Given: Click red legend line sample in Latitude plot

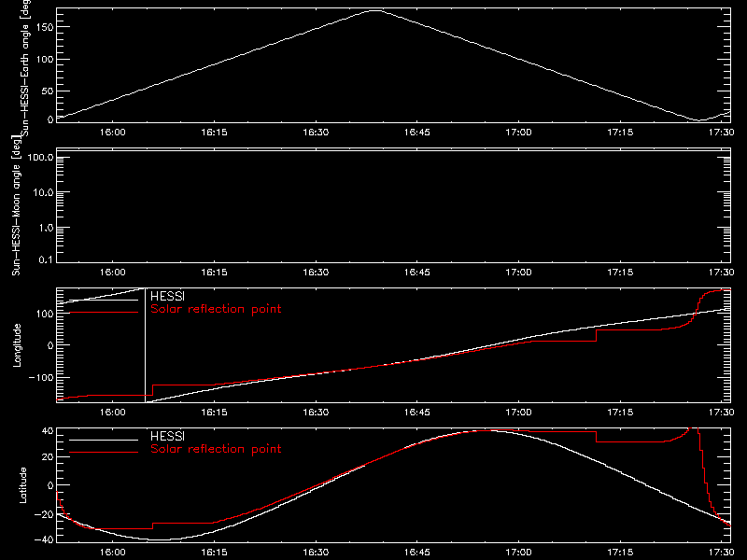Looking at the screenshot, I should tap(104, 453).
